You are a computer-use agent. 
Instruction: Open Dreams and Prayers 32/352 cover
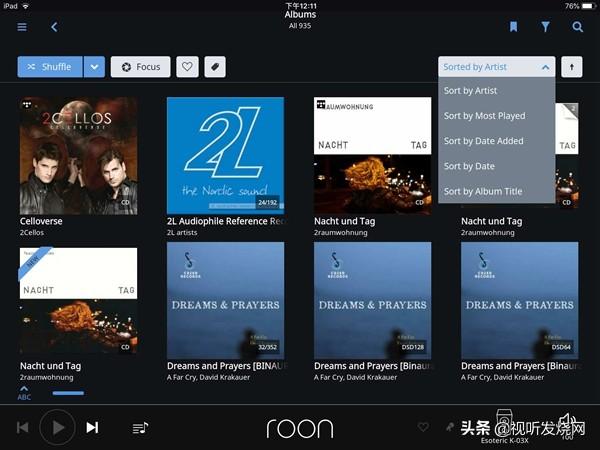tap(225, 300)
